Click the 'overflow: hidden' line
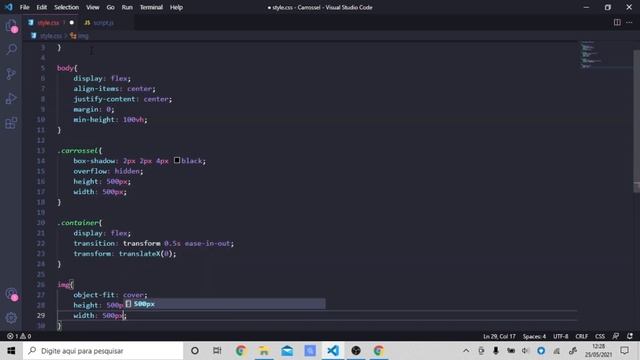This screenshot has width=640, height=360. coord(108,171)
